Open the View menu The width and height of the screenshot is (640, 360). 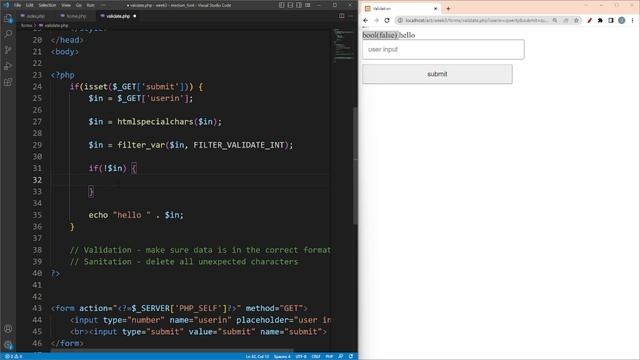click(x=66, y=5)
